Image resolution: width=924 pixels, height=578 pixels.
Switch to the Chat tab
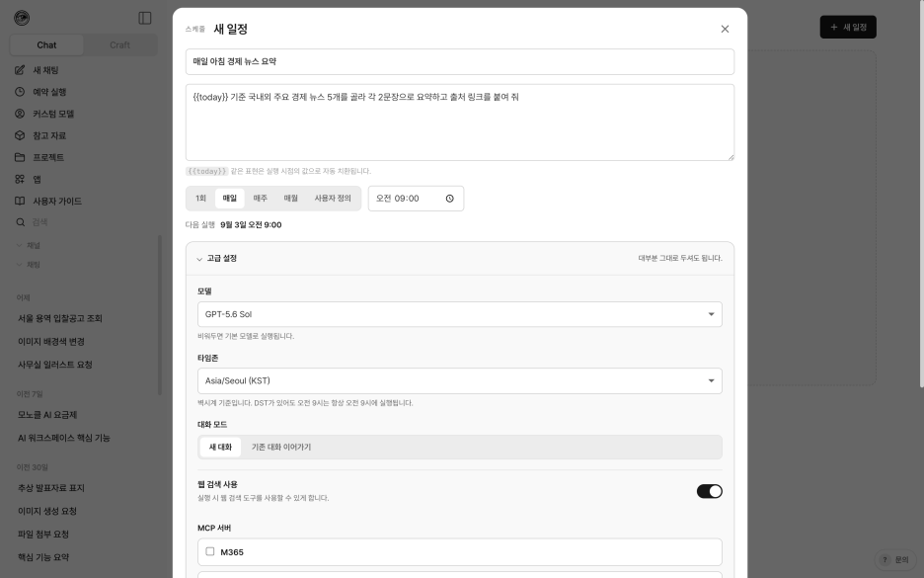(46, 45)
